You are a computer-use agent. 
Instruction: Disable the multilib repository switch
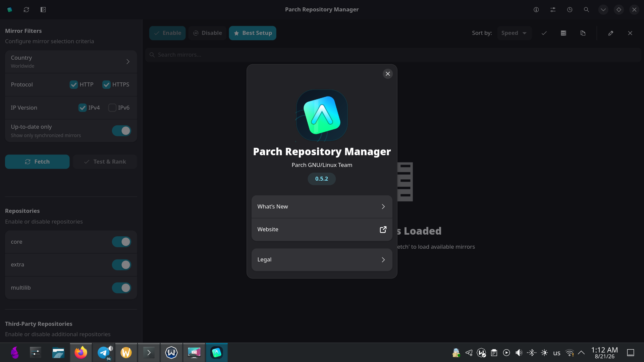pos(121,288)
